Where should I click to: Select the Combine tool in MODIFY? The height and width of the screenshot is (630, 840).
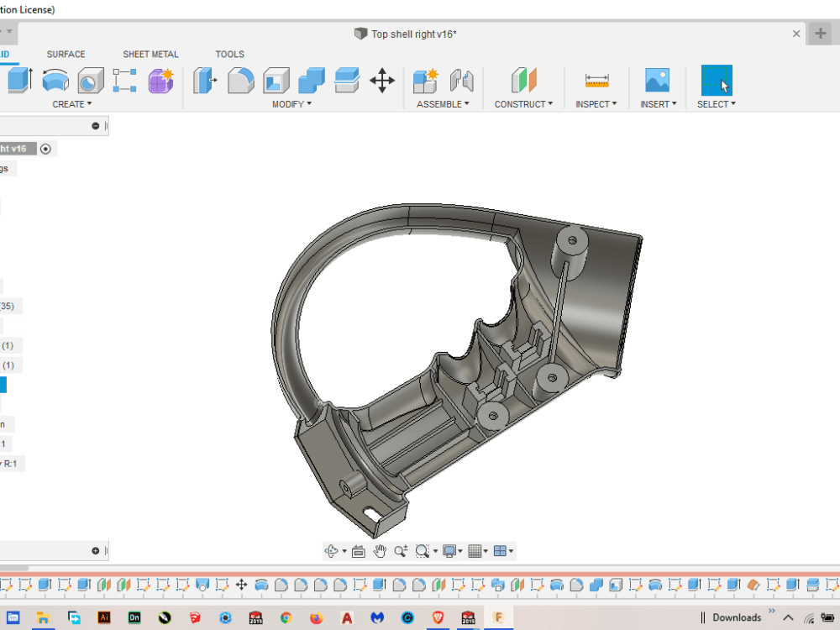(312, 81)
